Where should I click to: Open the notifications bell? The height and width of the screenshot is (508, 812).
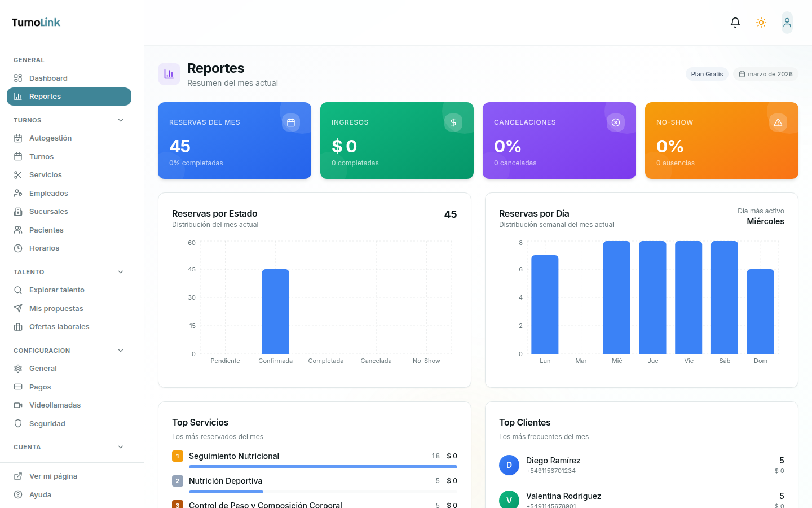(x=735, y=23)
